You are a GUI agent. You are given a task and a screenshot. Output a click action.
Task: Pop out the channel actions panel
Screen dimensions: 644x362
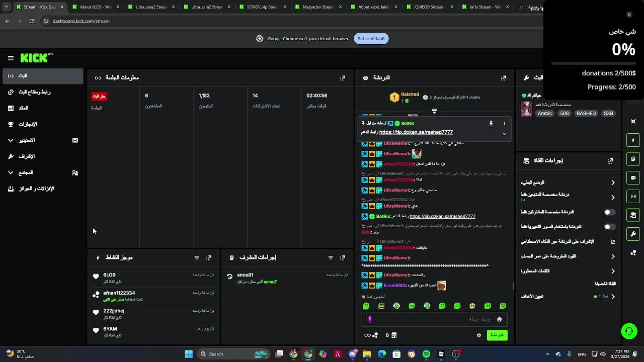click(610, 161)
